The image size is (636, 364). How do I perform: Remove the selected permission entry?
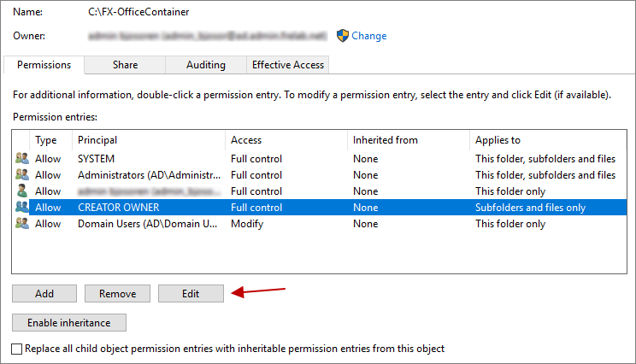[x=117, y=294]
